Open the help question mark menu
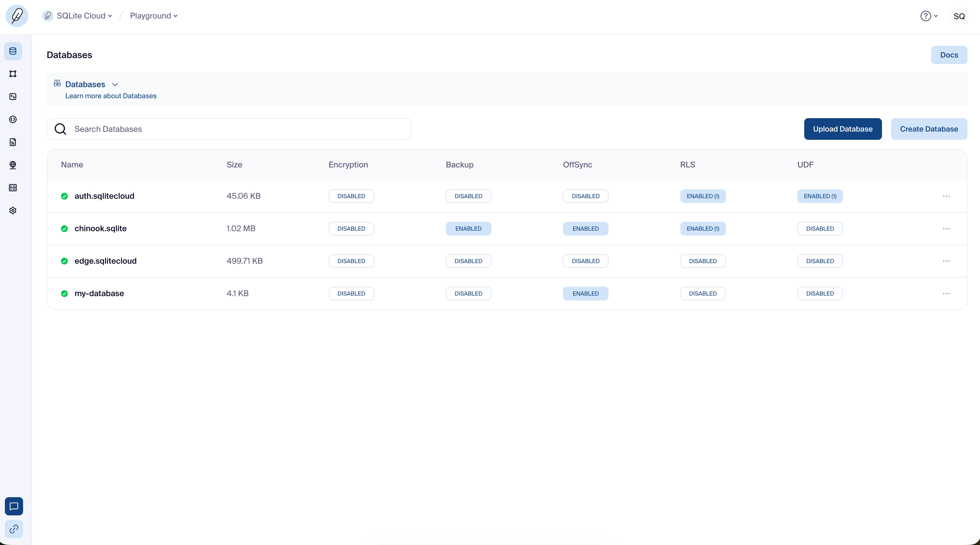The width and height of the screenshot is (980, 545). click(x=929, y=16)
